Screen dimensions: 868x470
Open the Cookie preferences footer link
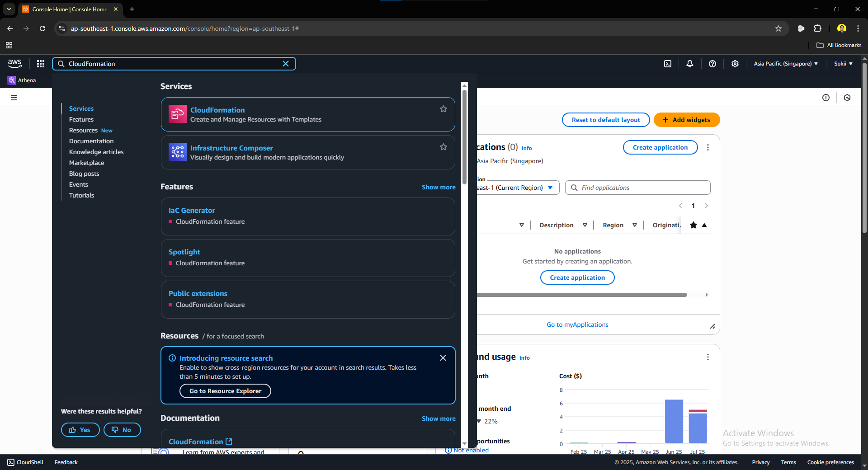pos(830,462)
